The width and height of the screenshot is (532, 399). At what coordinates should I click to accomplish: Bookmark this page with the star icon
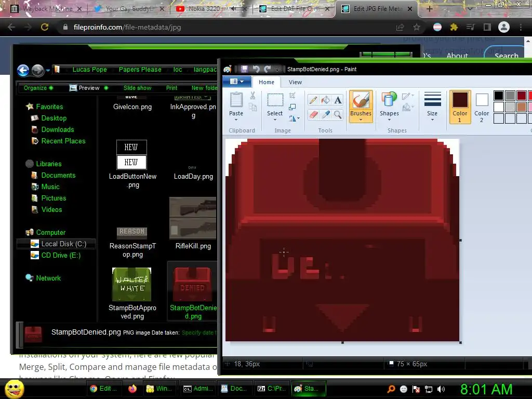(417, 27)
